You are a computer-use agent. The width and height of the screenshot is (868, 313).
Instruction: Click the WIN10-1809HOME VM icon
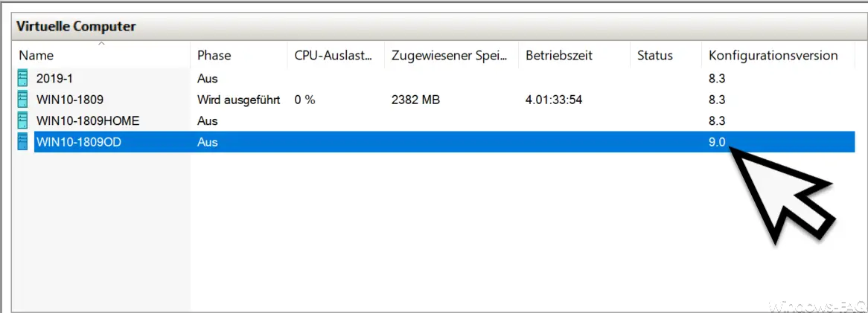pos(22,120)
